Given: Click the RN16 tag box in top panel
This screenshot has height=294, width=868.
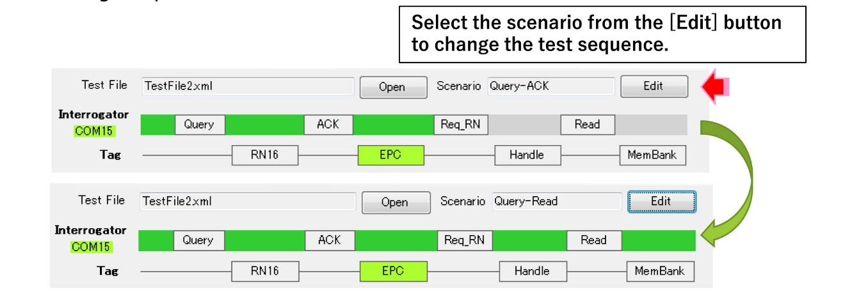Looking at the screenshot, I should point(264,155).
